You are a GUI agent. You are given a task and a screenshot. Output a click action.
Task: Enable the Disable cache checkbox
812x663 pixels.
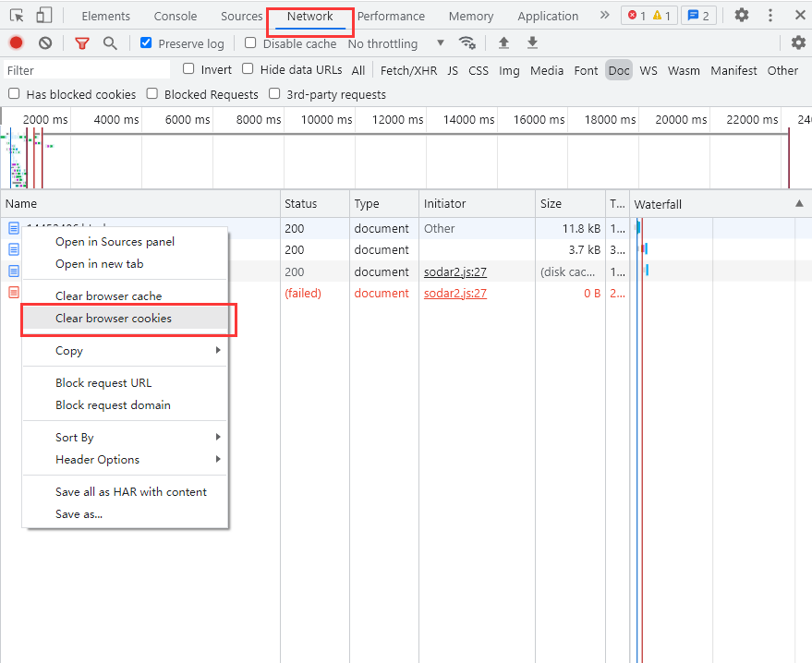click(250, 43)
